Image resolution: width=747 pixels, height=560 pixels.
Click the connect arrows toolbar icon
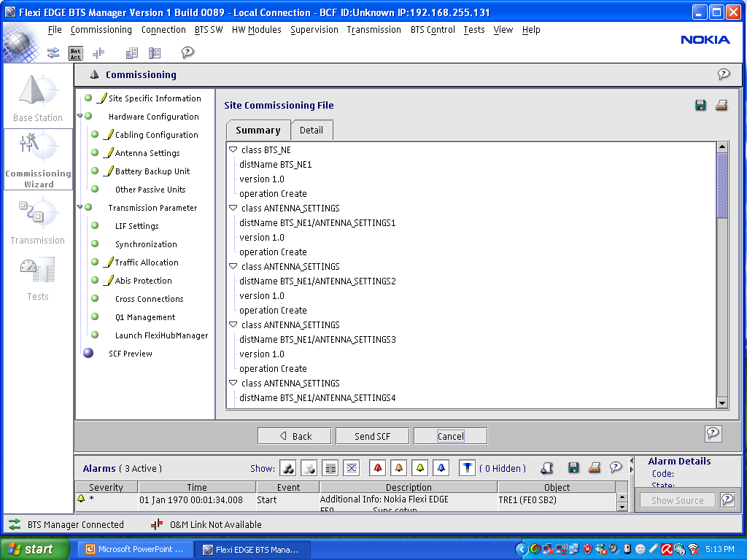pyautogui.click(x=53, y=52)
